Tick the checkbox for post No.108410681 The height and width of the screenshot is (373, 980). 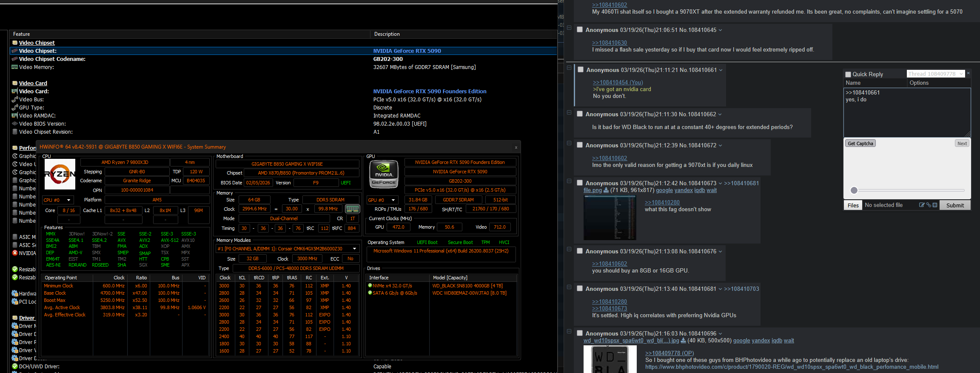(580, 288)
